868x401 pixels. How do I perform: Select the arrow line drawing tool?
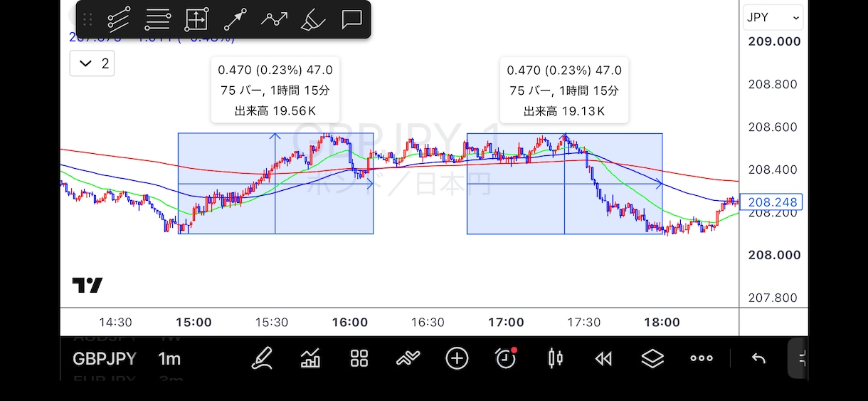(x=235, y=19)
